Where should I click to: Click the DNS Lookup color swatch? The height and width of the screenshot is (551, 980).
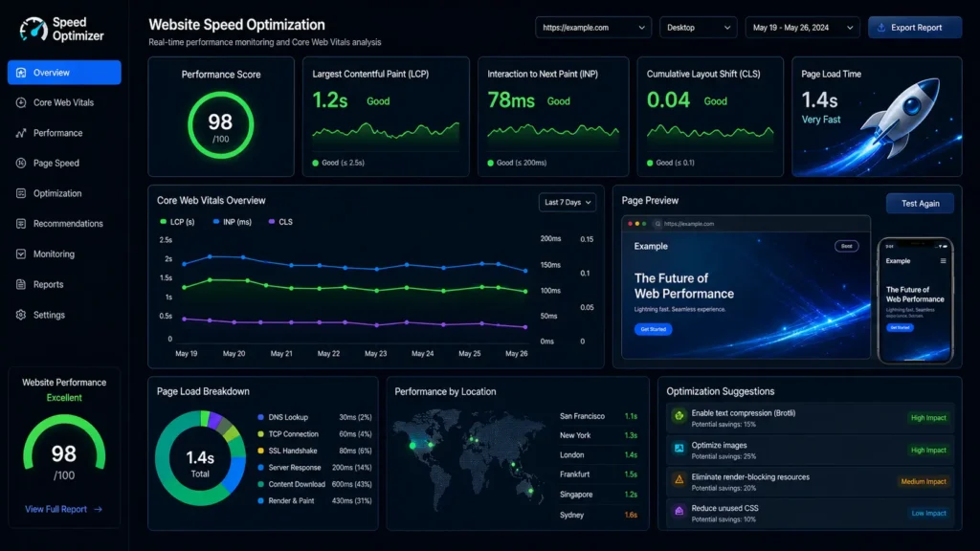(x=260, y=417)
